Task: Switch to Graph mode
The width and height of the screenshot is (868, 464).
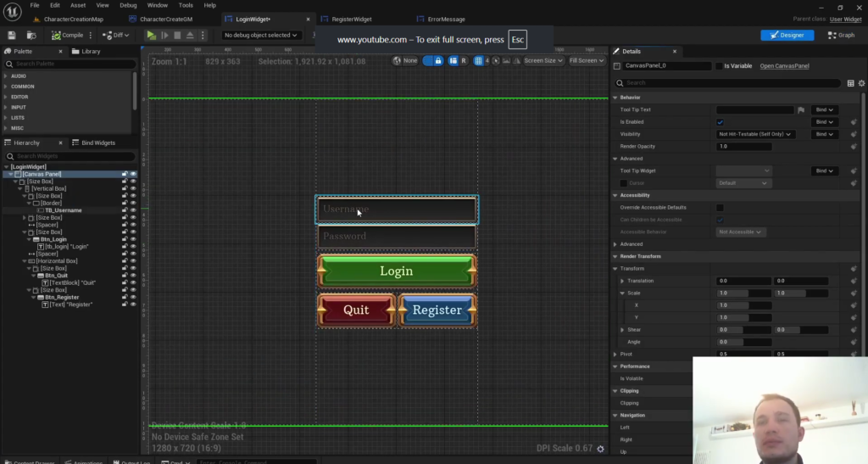Action: click(x=841, y=35)
